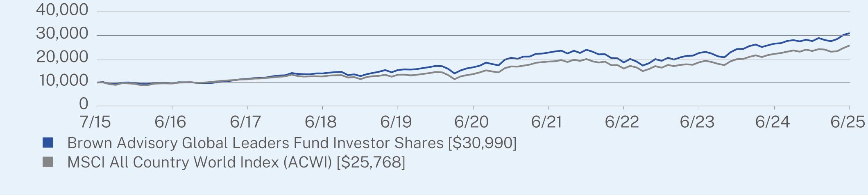The height and width of the screenshot is (195, 868).
Task: Select MSCI All Country World Index legend label
Action: 236,163
